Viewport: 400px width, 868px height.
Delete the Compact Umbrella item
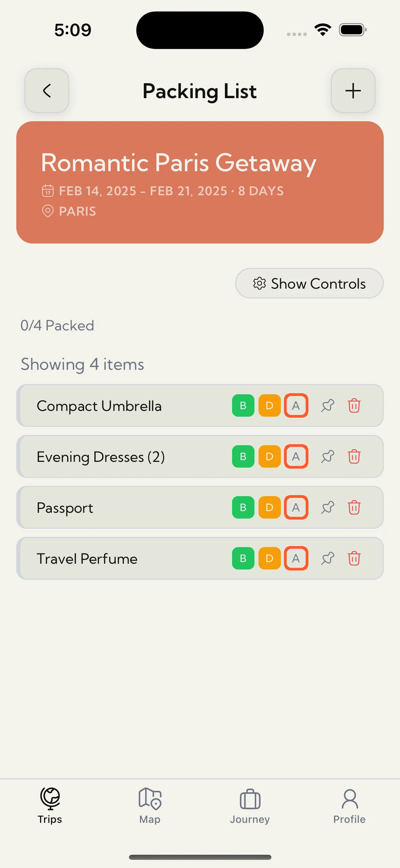(354, 405)
